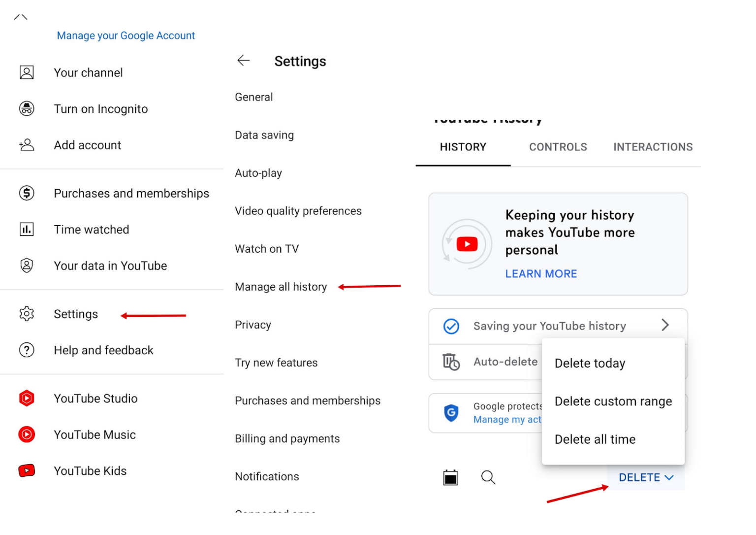The width and height of the screenshot is (756, 535).
Task: Collapse the account panel with the top chevron
Action: click(x=21, y=16)
